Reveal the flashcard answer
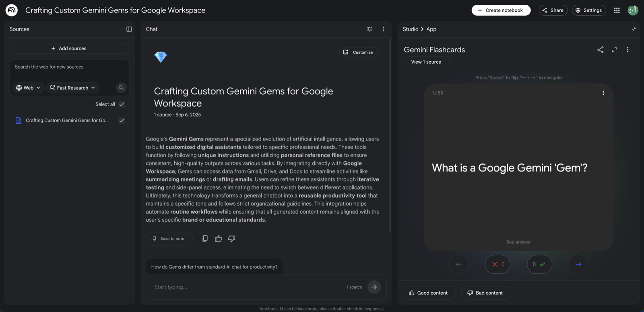Viewport: 644px width, 312px height. coord(518,242)
